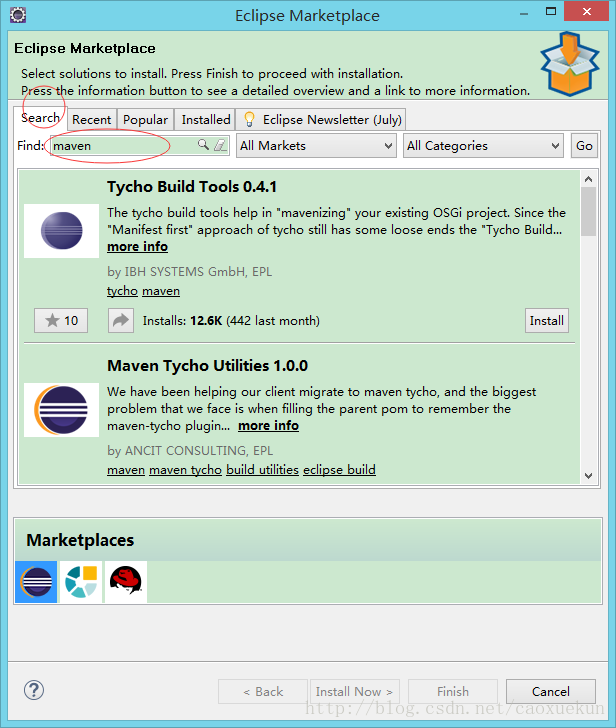
Task: Select the Eclipse marketplace icon
Action: pos(36,582)
